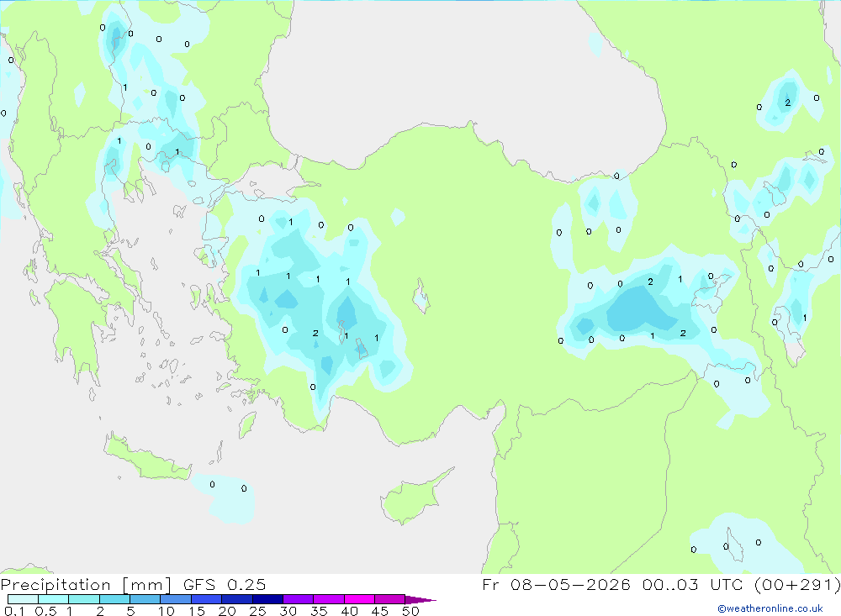Click the "15" legend scale label

197,611
